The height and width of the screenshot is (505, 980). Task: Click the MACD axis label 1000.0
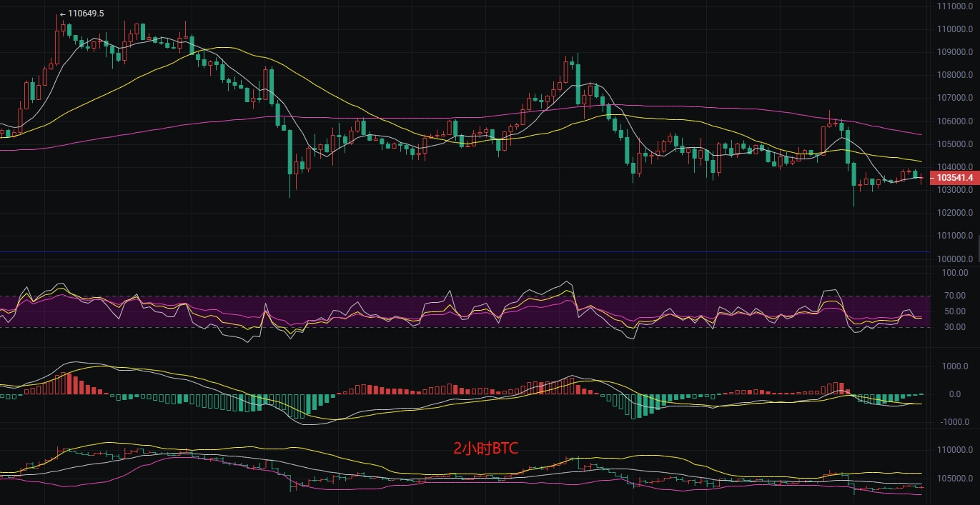pyautogui.click(x=955, y=366)
